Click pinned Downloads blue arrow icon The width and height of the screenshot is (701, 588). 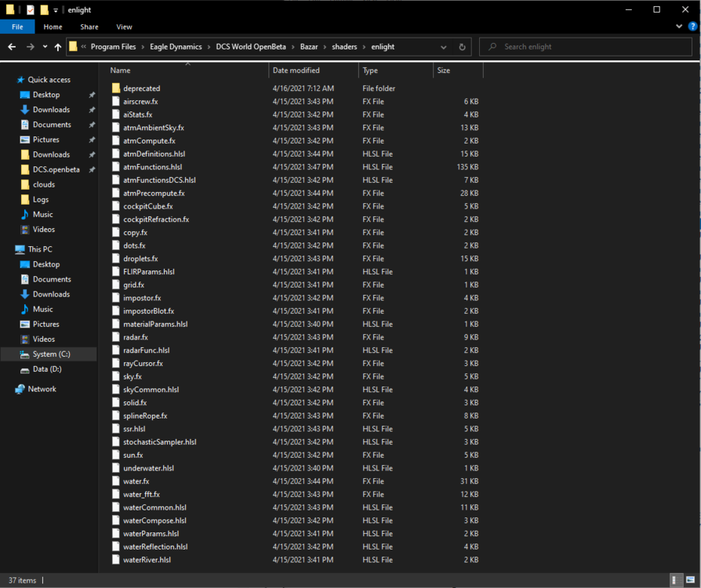pyautogui.click(x=25, y=110)
